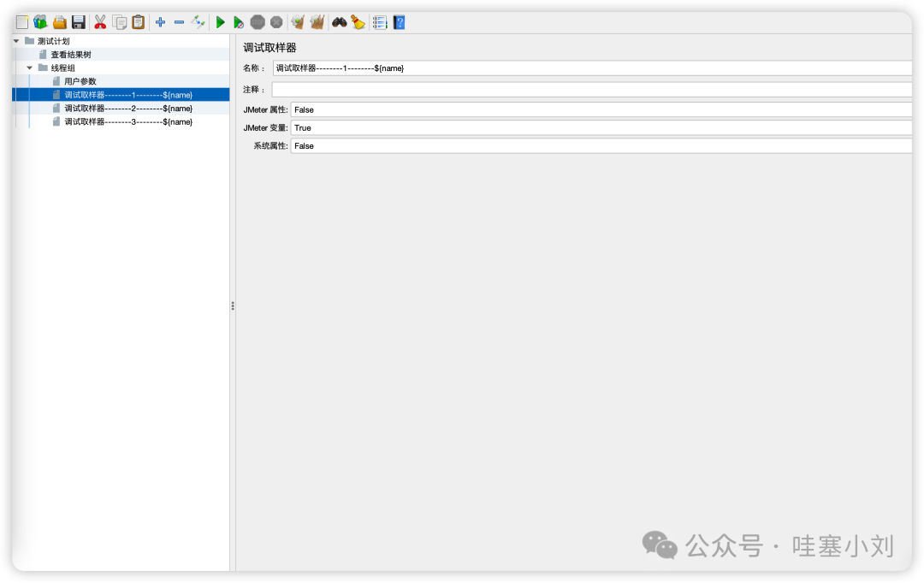Expand all nodes with the plus icon

[160, 22]
